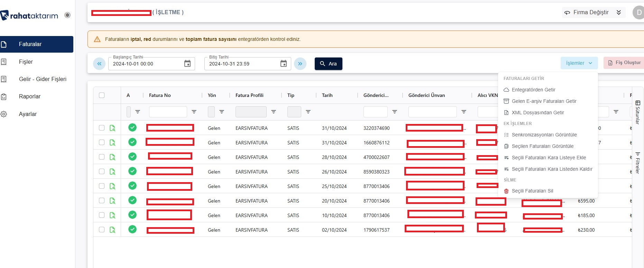The width and height of the screenshot is (644, 268).
Task: Expand the Firma Değiştir selector
Action: click(593, 12)
